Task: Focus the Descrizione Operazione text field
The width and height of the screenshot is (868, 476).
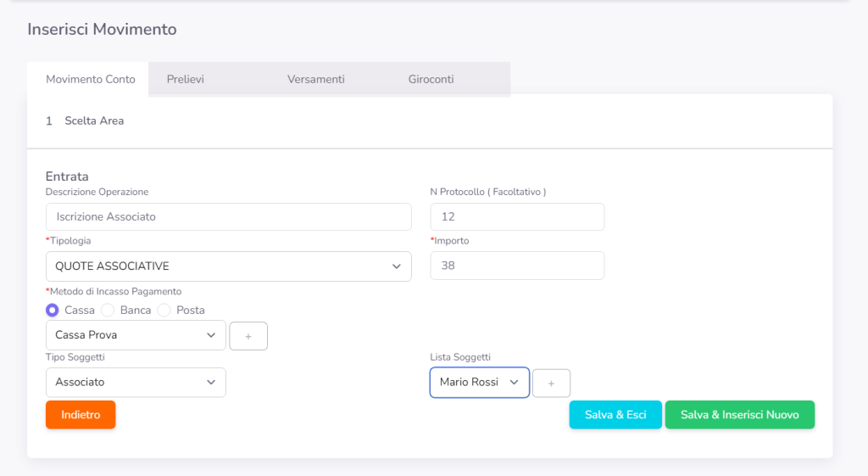Action: click(228, 217)
